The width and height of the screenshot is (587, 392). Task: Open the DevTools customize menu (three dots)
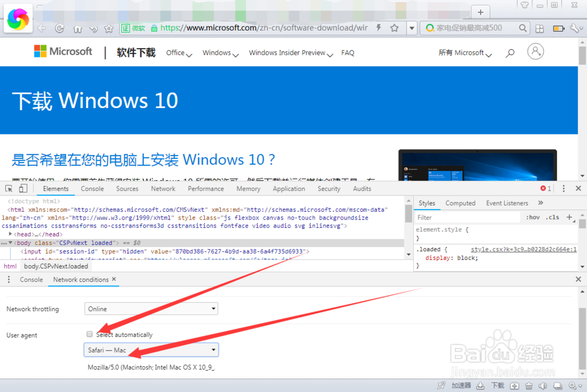point(564,188)
